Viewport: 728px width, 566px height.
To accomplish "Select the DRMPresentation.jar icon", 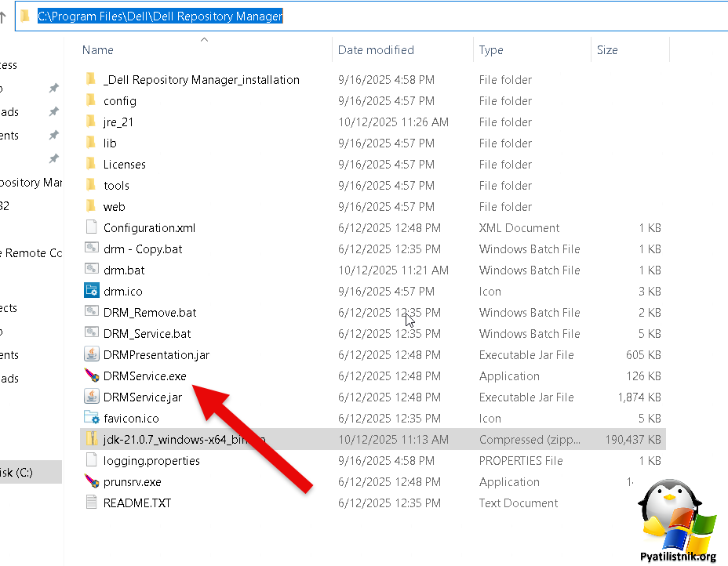I will click(x=92, y=355).
